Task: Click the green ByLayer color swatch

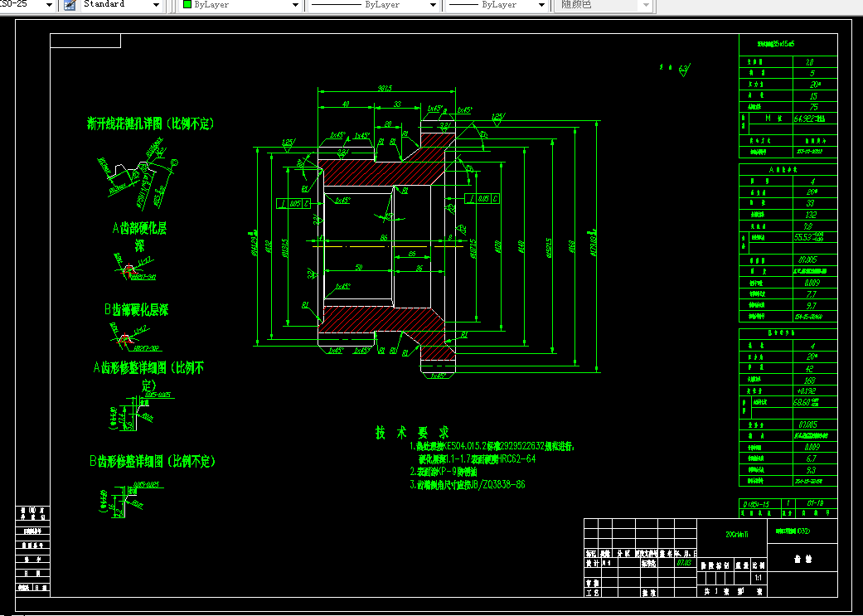Action: point(186,4)
